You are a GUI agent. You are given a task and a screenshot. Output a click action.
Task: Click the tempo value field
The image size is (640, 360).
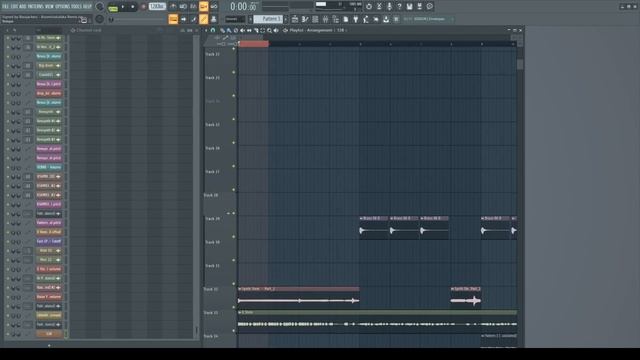pos(157,7)
